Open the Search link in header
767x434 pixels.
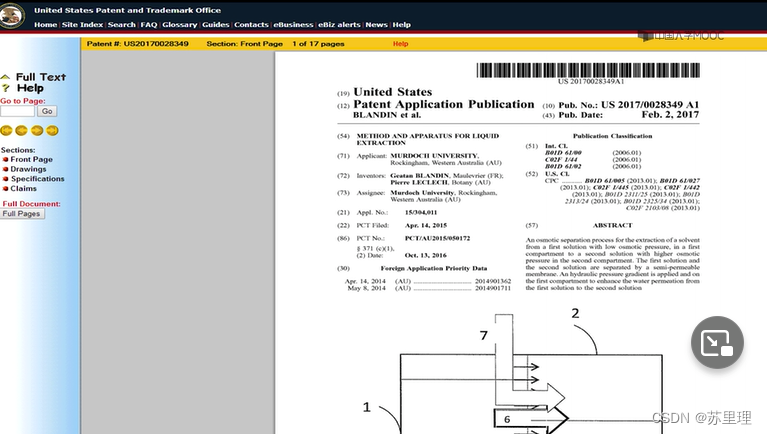tap(121, 24)
